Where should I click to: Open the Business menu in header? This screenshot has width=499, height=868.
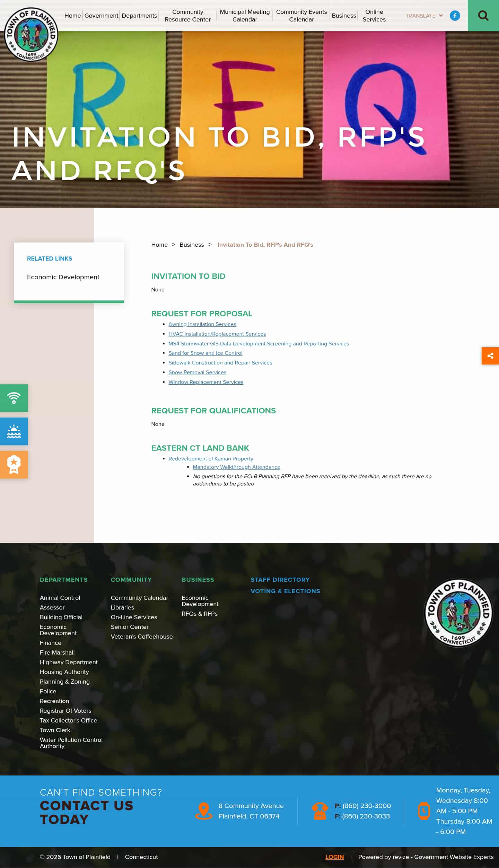coord(344,16)
